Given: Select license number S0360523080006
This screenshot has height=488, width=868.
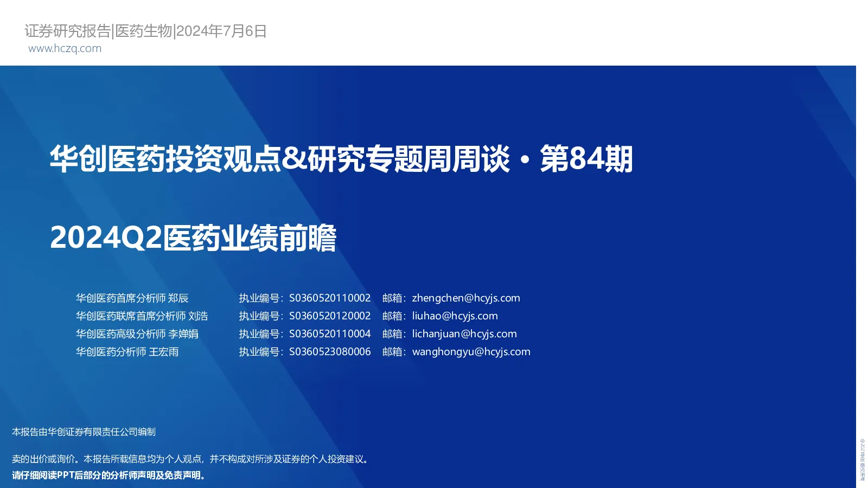Looking at the screenshot, I should (x=330, y=352).
